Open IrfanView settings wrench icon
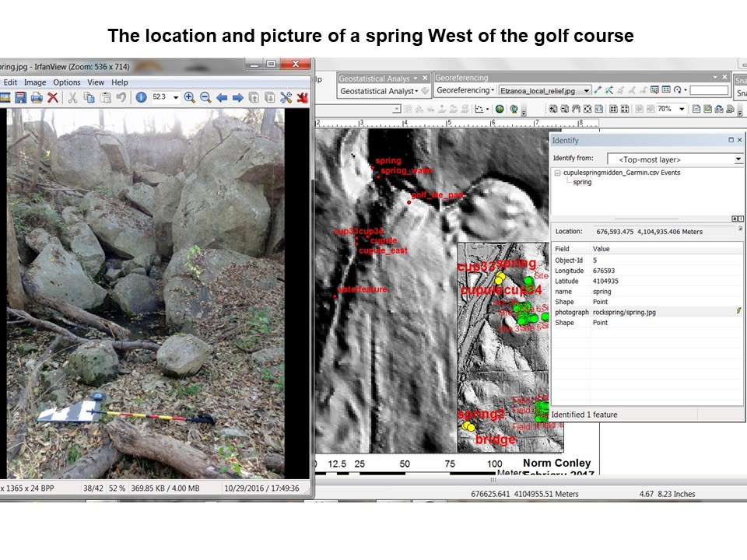747x560 pixels. [x=286, y=97]
